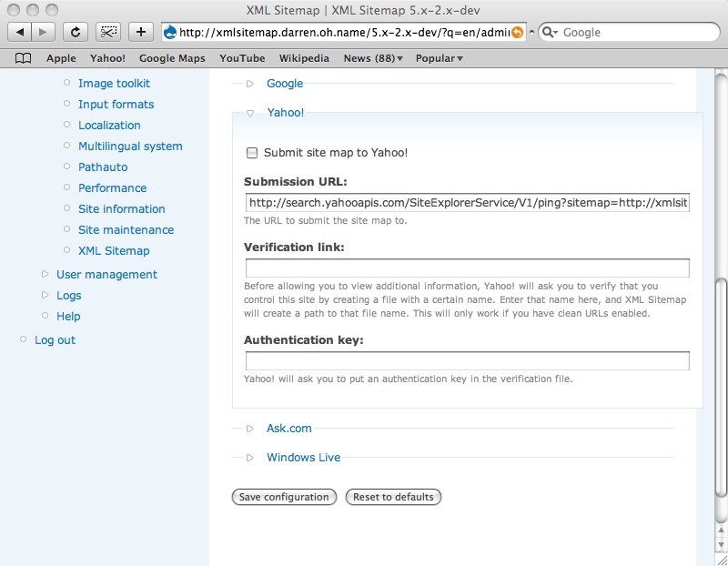Click the Drupal site icon in address bar

pyautogui.click(x=170, y=32)
